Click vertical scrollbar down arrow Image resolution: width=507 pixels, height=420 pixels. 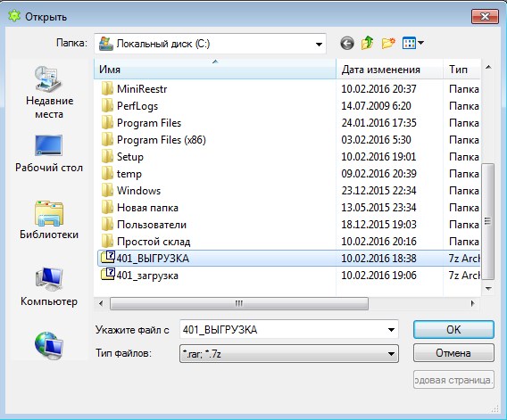488,289
